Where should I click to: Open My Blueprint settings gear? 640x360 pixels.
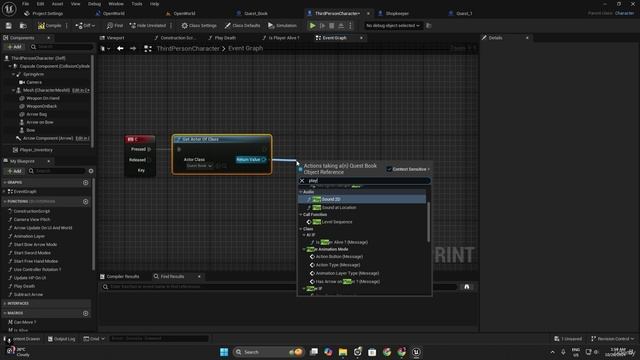91,171
